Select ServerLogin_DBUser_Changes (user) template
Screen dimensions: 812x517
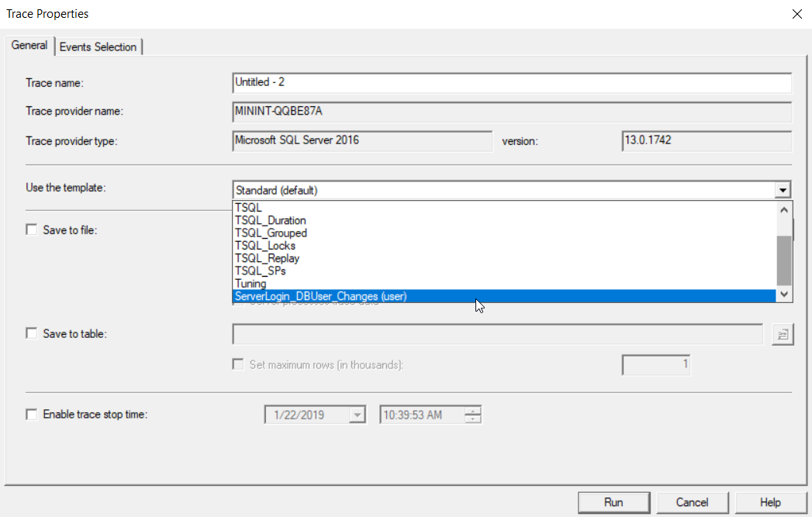pos(320,296)
